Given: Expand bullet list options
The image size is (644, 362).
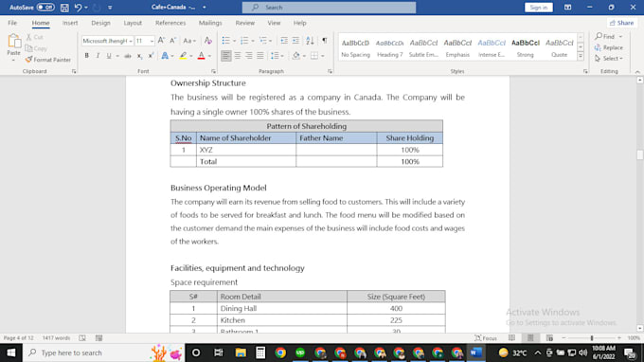Looking at the screenshot, I should (234, 41).
